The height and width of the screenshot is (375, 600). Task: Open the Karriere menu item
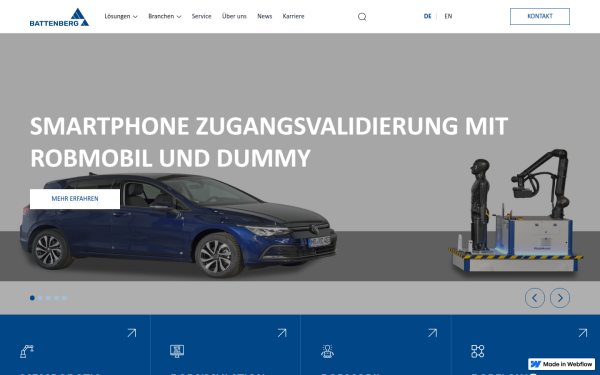pyautogui.click(x=293, y=16)
